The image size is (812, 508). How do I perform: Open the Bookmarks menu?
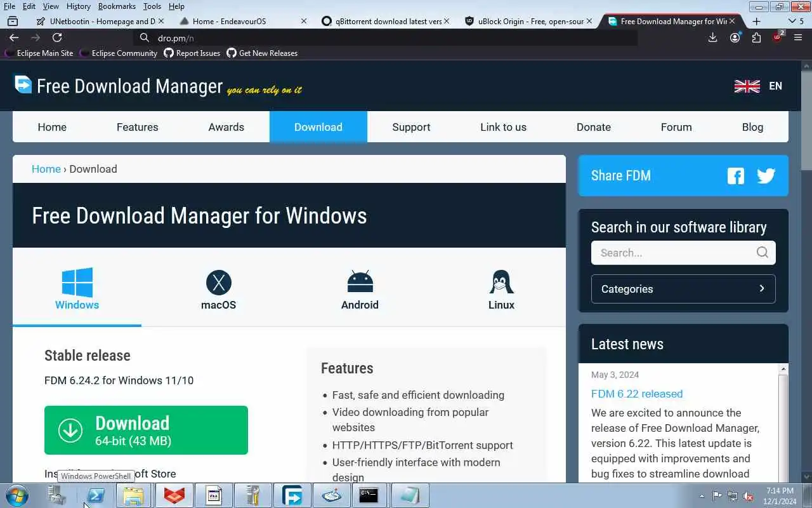tap(117, 6)
